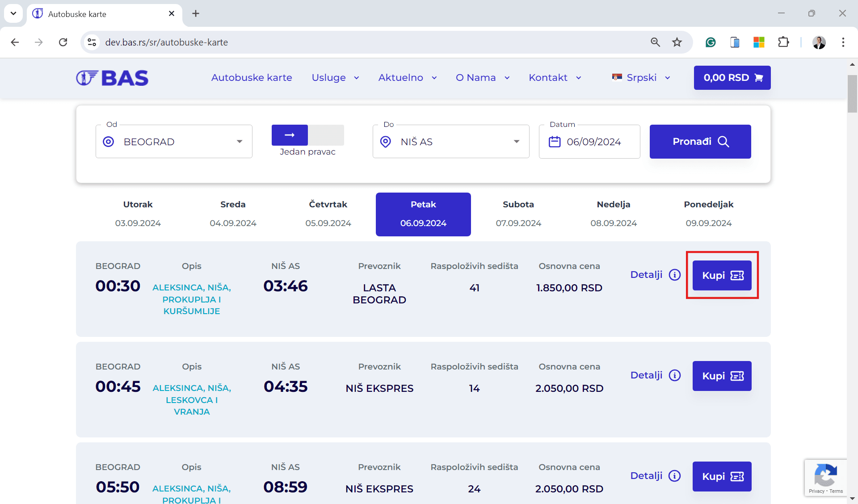858x504 pixels.
Task: Select the Sreda 04.09.2024 tab
Action: click(x=233, y=214)
